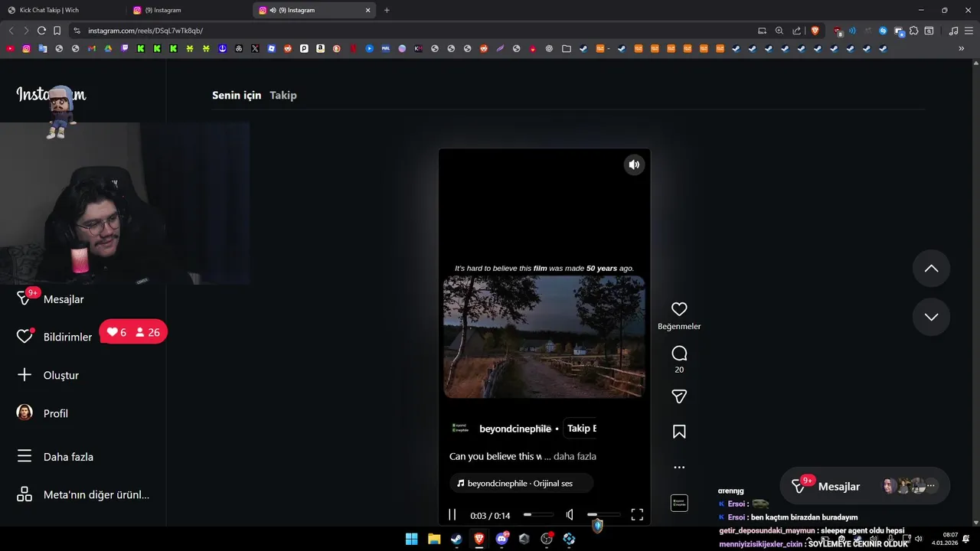Open the beyondcinephile Orijinal ses audio link

521,484
